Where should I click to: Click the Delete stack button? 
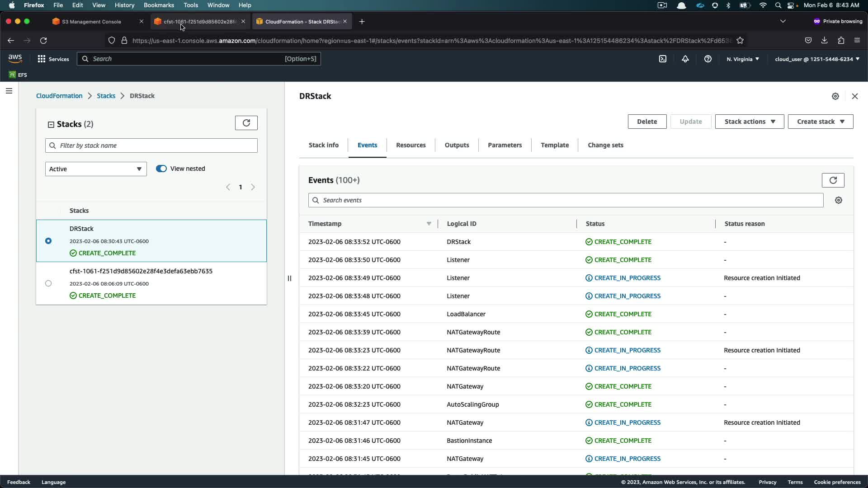646,122
